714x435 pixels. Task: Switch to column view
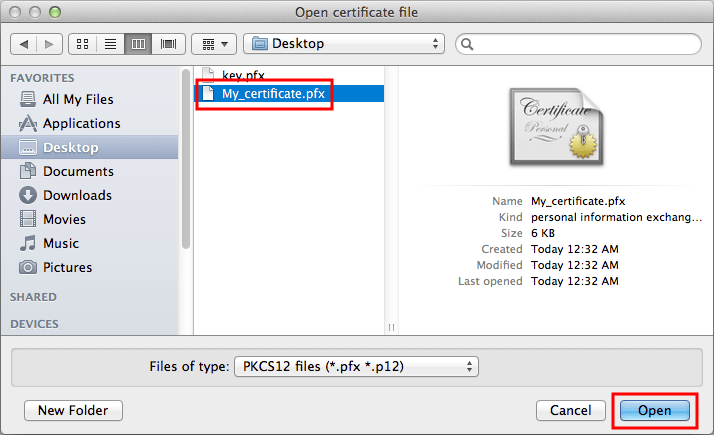(138, 44)
